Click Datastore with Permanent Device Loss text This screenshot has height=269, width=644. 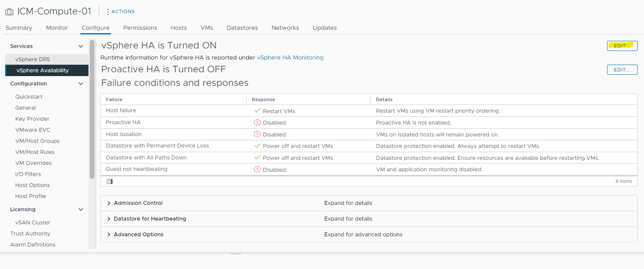[x=157, y=146]
